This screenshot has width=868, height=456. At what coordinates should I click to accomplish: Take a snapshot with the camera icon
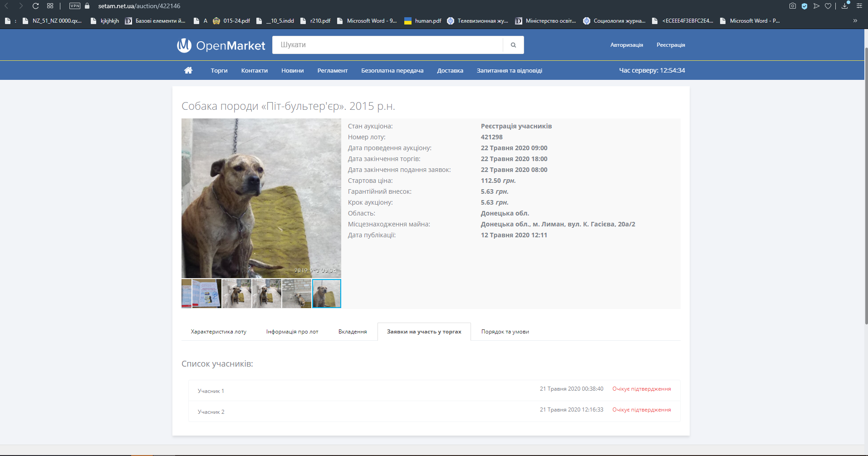[x=792, y=6]
